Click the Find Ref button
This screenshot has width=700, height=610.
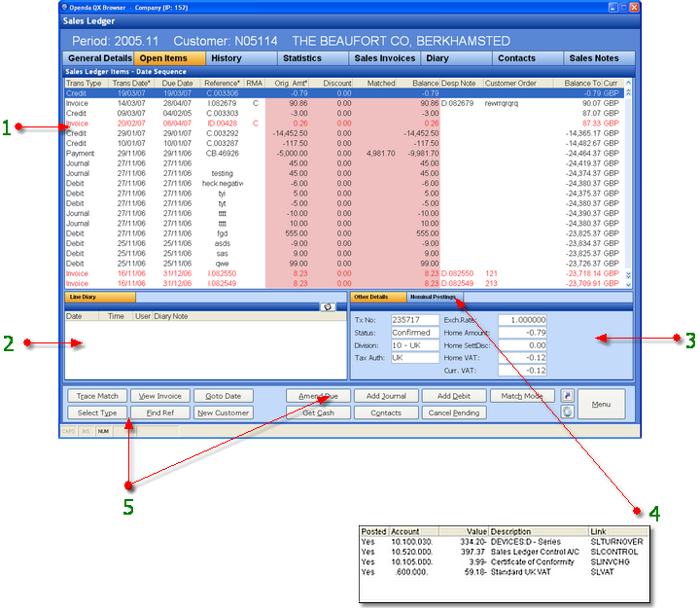tap(160, 413)
